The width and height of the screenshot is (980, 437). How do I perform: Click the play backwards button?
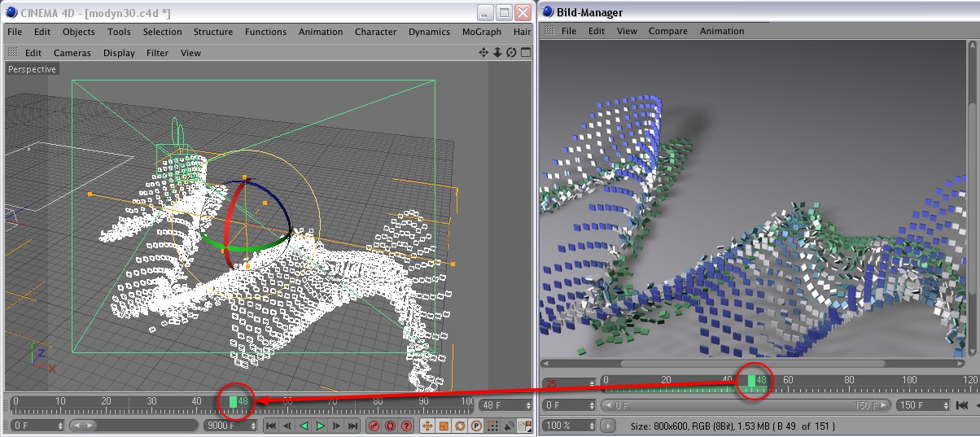tap(304, 426)
